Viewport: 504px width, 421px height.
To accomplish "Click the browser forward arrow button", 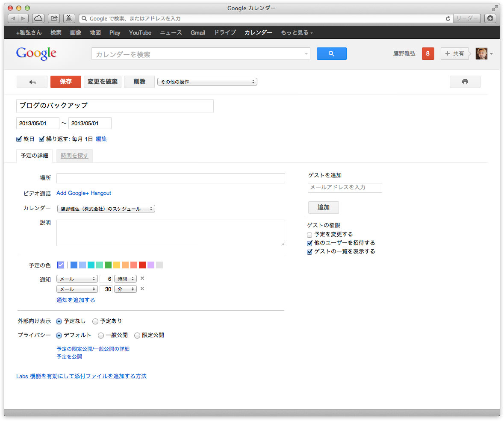I will [x=23, y=18].
